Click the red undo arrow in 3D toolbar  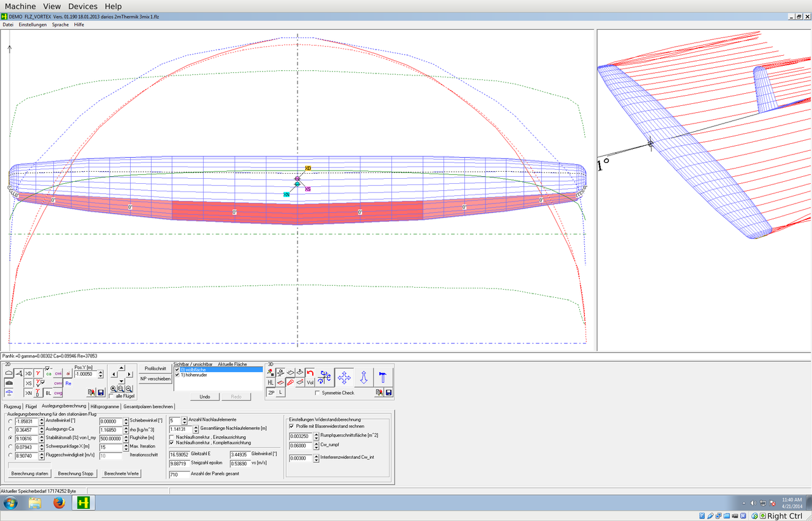310,373
